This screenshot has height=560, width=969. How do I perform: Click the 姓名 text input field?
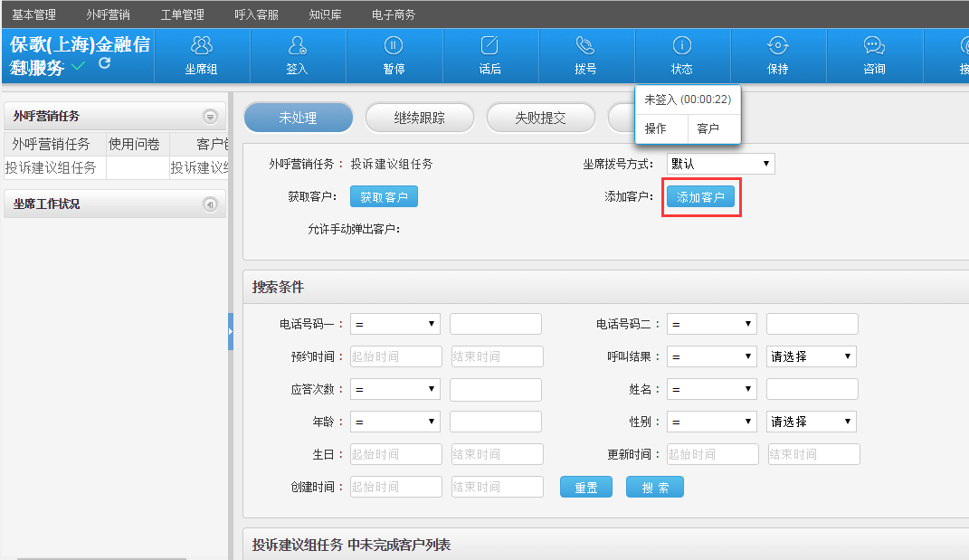click(x=812, y=389)
